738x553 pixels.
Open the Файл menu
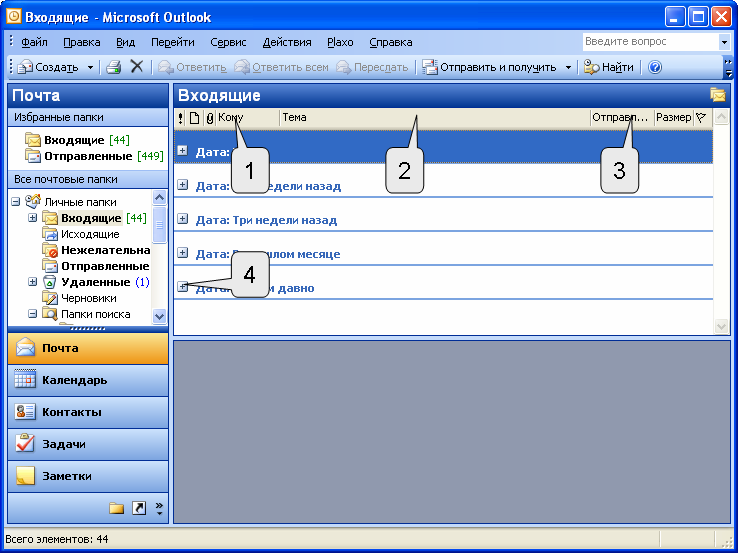(x=34, y=42)
